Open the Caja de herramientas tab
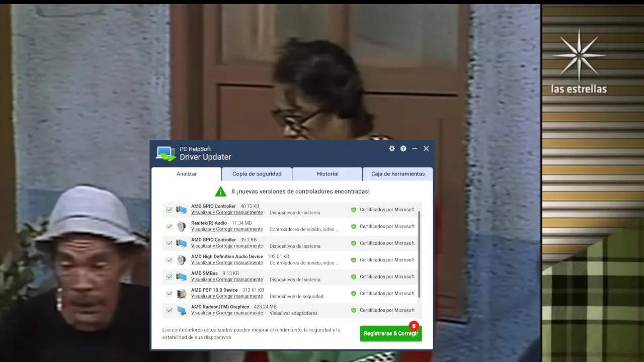 pyautogui.click(x=397, y=174)
